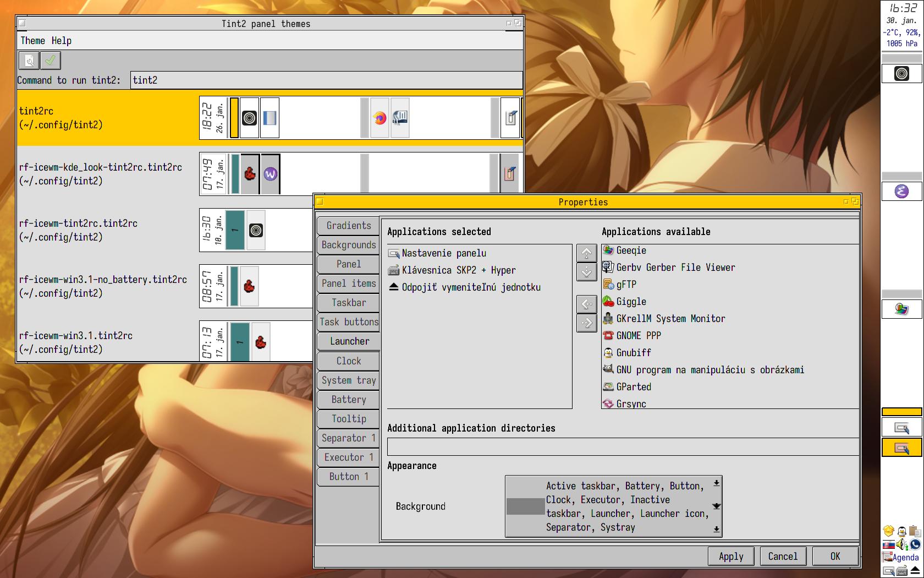
Task: Click the green checkmark apply-theme icon
Action: coord(51,61)
